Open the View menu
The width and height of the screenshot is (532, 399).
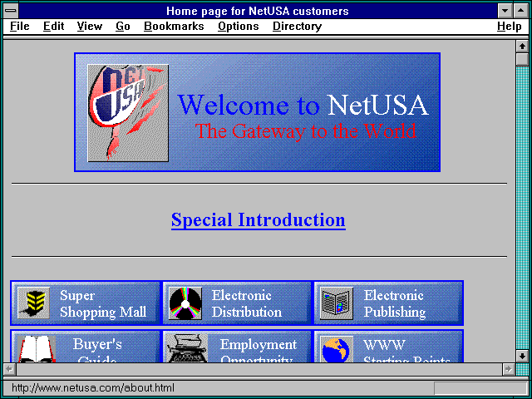pyautogui.click(x=90, y=27)
